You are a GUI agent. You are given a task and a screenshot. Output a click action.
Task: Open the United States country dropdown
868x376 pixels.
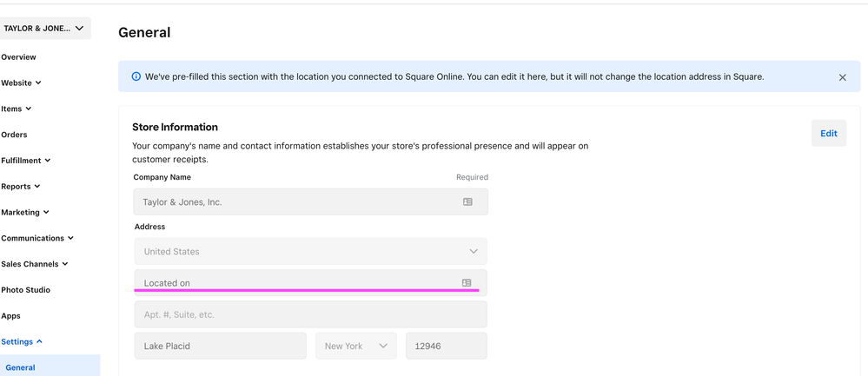point(310,252)
